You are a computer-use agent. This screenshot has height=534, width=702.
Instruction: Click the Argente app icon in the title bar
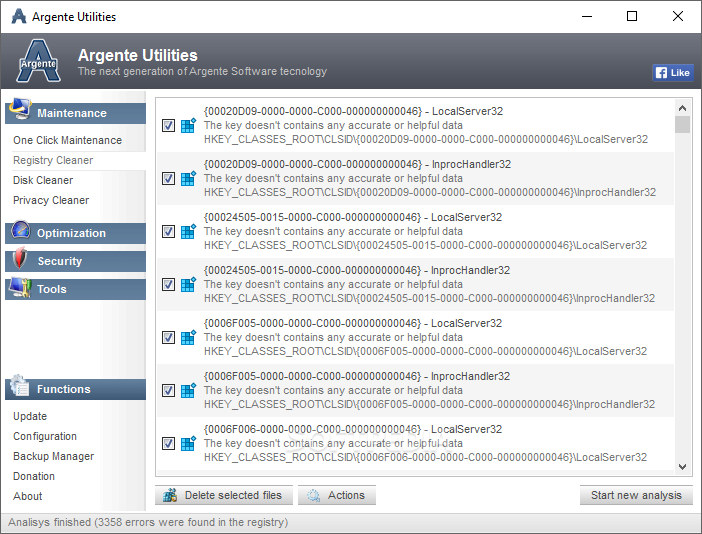click(x=18, y=17)
